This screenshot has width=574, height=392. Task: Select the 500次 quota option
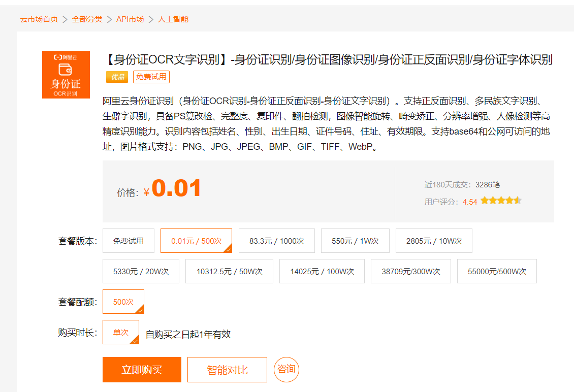point(123,302)
